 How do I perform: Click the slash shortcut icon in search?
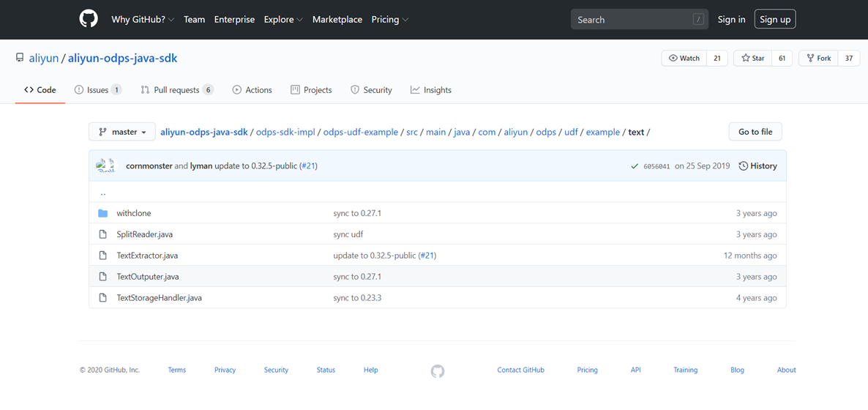point(698,19)
